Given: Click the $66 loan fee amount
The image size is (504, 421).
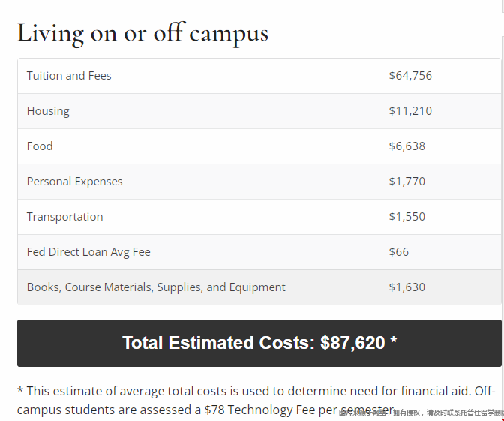Looking at the screenshot, I should (399, 252).
